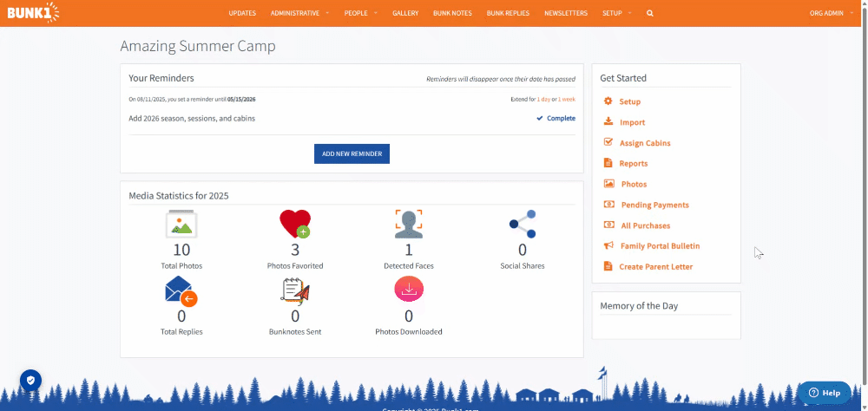This screenshot has height=411, width=868.
Task: Select the Photos Favorited heart icon
Action: pyautogui.click(x=295, y=224)
